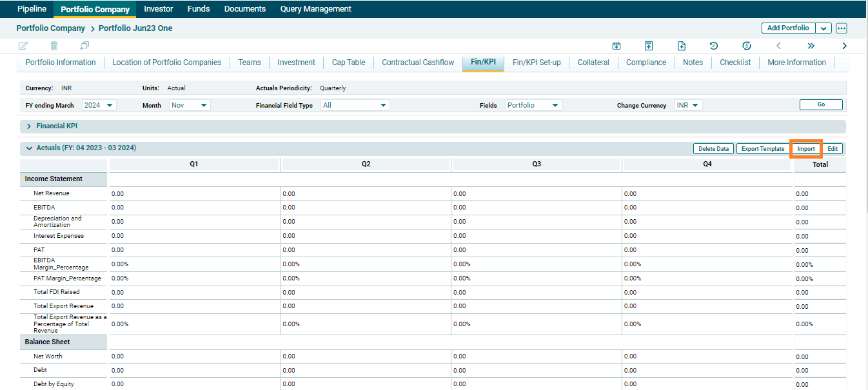Click the clone record icon
The height and width of the screenshot is (390, 868).
click(84, 46)
